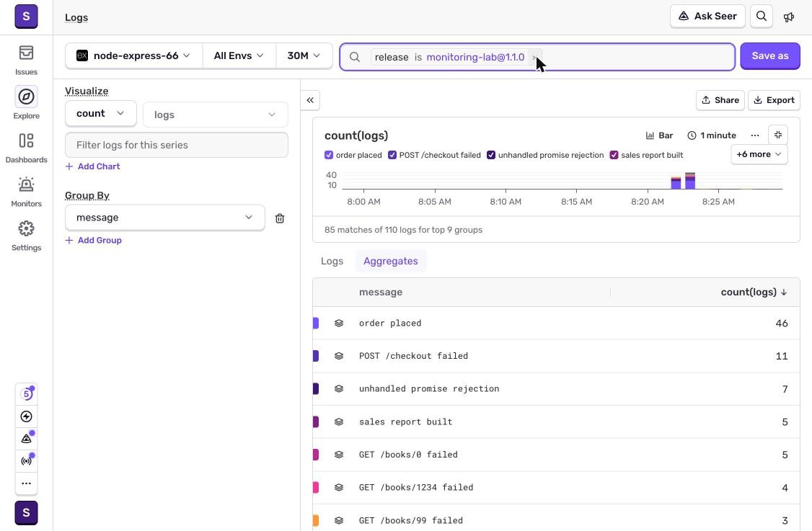Open the more options ellipsis in sidebar
Viewport: 812px width, 531px height.
coord(27,483)
